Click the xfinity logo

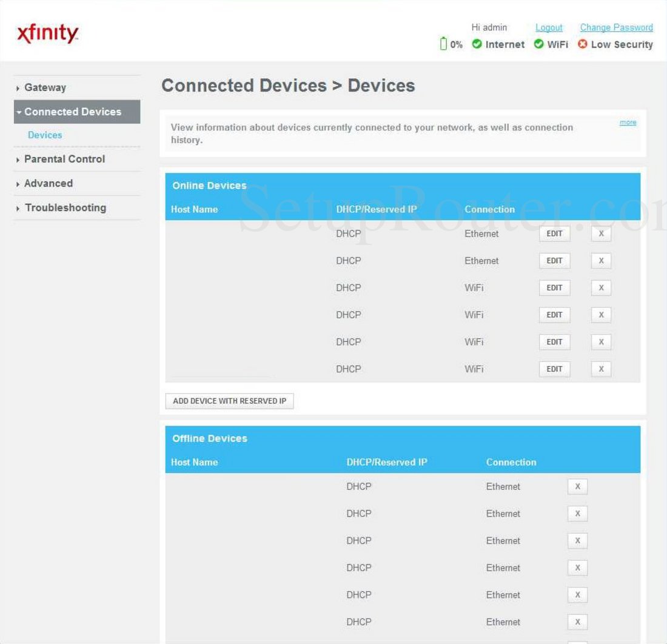48,35
